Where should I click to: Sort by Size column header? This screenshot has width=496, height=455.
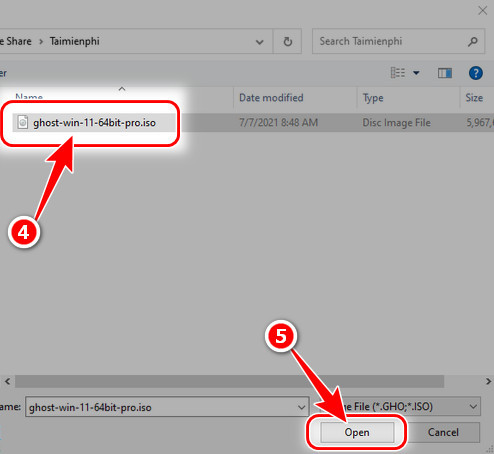click(x=474, y=98)
